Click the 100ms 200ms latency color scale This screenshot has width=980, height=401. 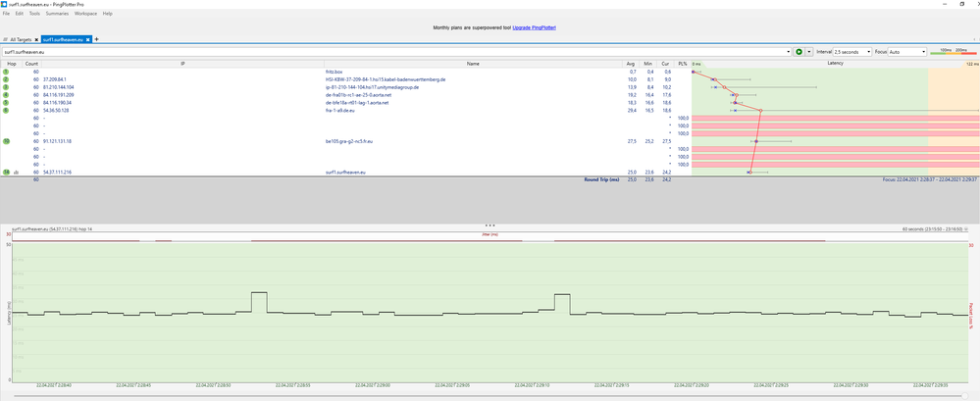tap(954, 52)
